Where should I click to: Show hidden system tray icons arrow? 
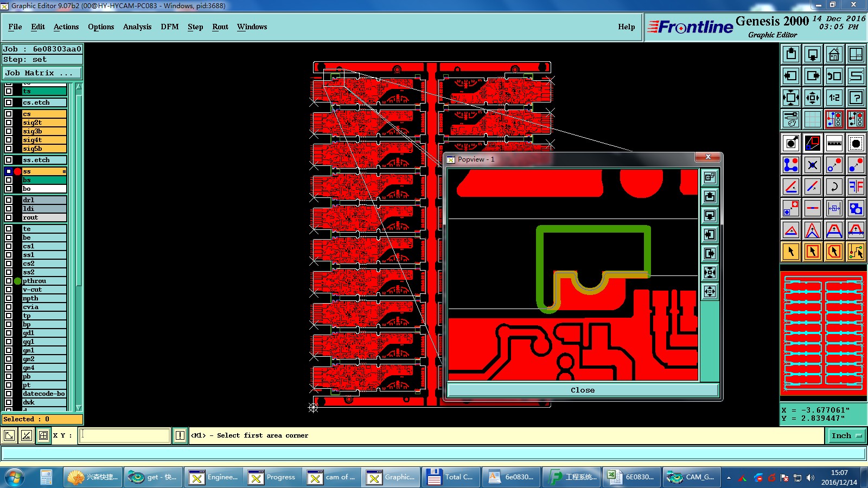[x=729, y=478]
